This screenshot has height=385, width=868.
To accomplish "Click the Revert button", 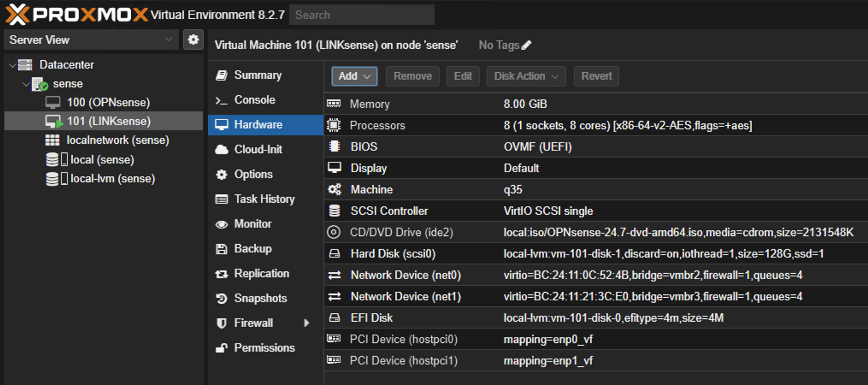I will tap(596, 76).
